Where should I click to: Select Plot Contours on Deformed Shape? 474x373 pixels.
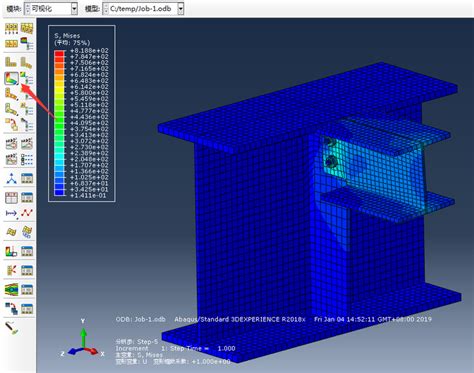tap(11, 79)
